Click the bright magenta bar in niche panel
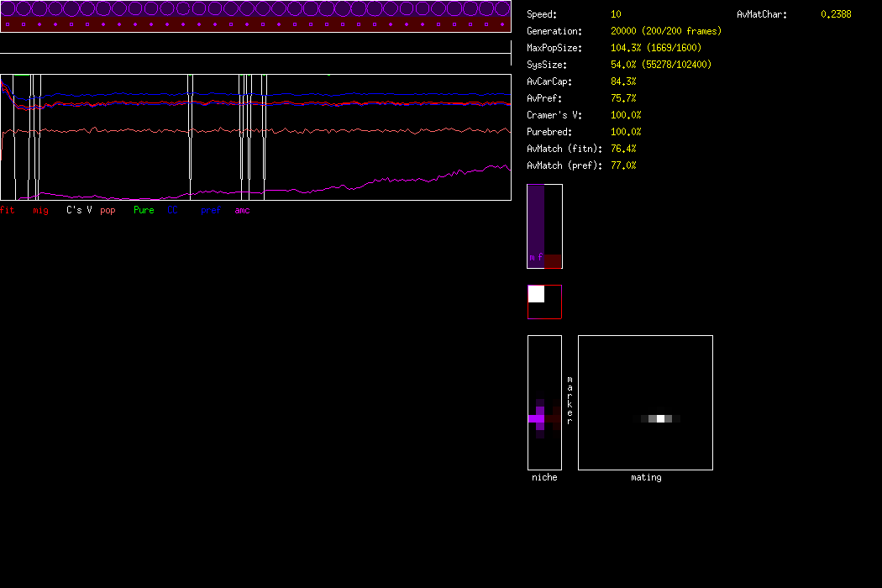 pos(536,418)
